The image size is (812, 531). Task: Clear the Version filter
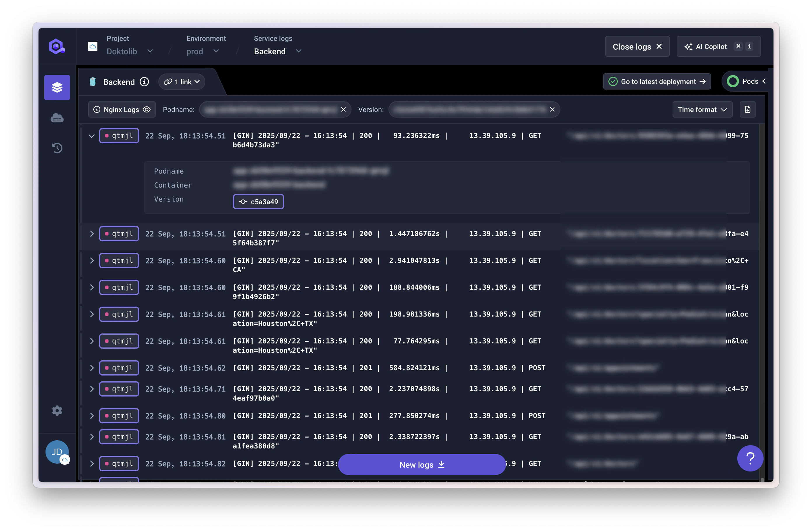coord(552,109)
